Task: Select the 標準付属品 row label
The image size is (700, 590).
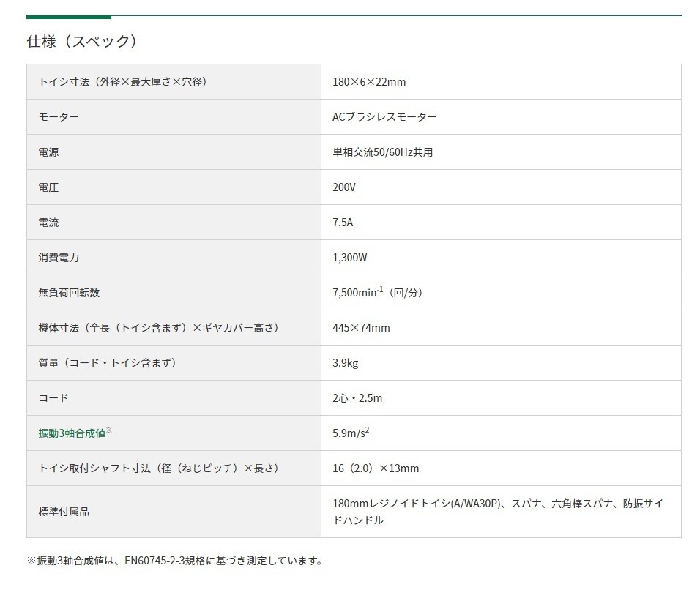Action: pyautogui.click(x=64, y=512)
